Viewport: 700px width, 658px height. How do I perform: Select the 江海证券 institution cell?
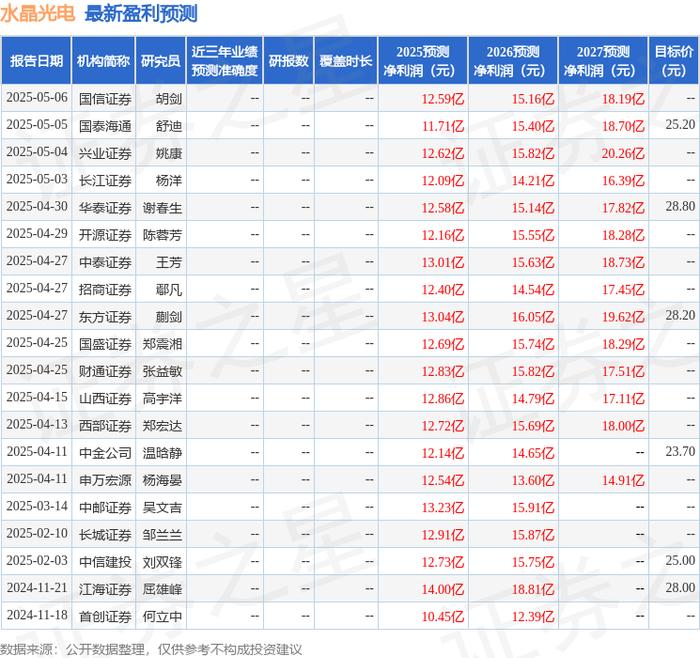tap(105, 589)
